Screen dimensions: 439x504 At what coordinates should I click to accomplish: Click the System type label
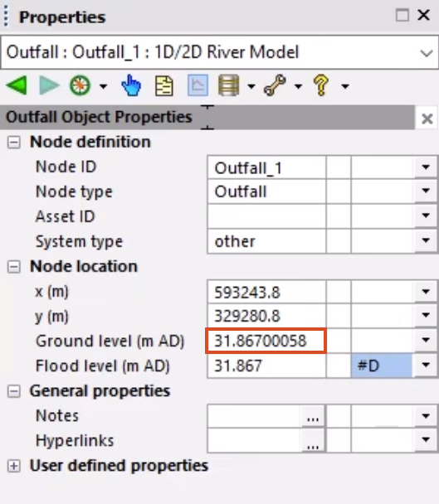point(79,241)
